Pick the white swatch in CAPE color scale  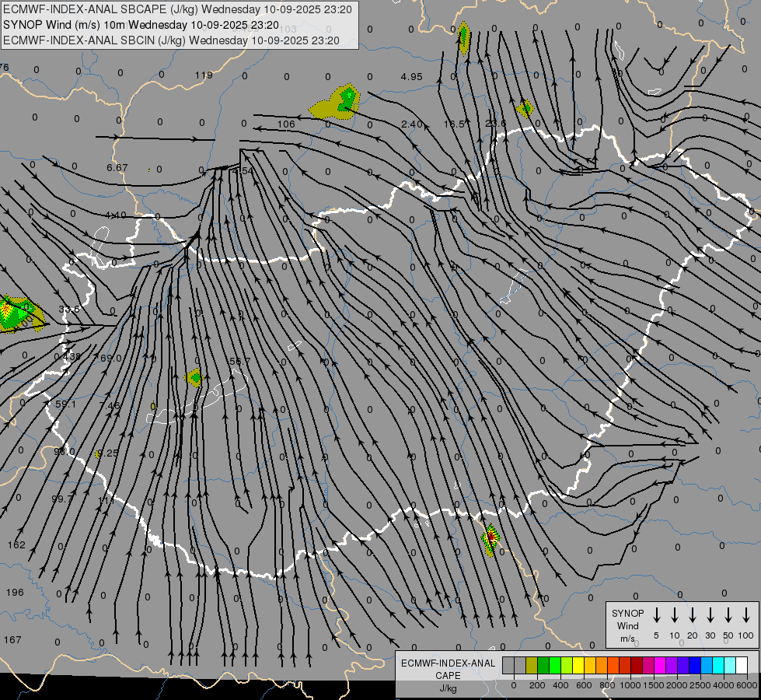coord(742,666)
